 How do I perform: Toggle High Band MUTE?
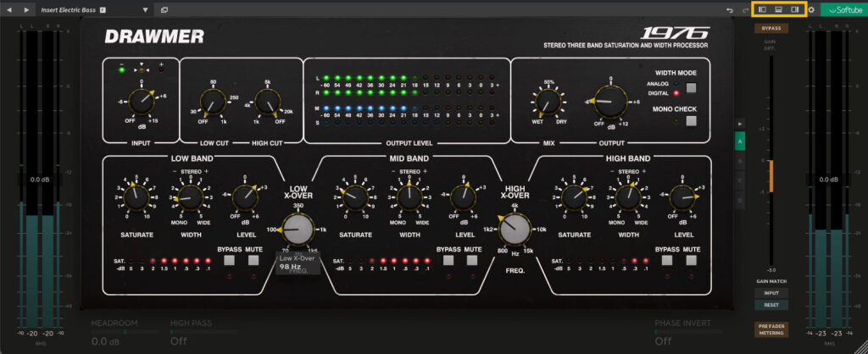coord(692,260)
